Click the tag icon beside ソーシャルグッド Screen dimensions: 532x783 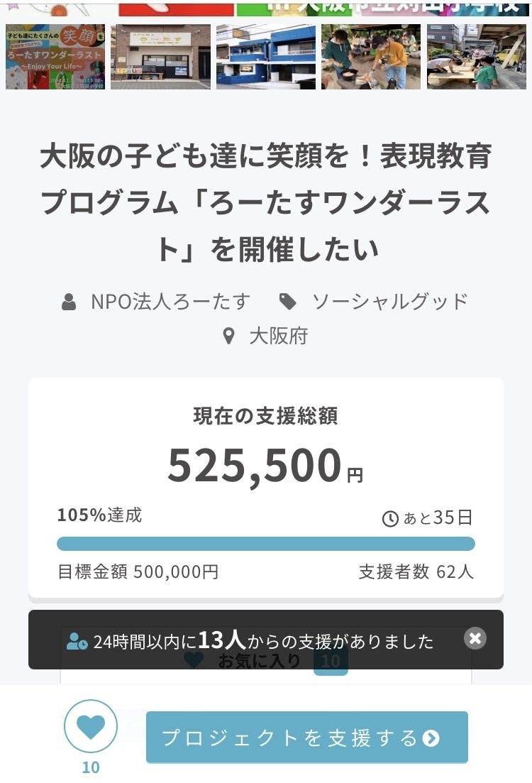pos(287,302)
